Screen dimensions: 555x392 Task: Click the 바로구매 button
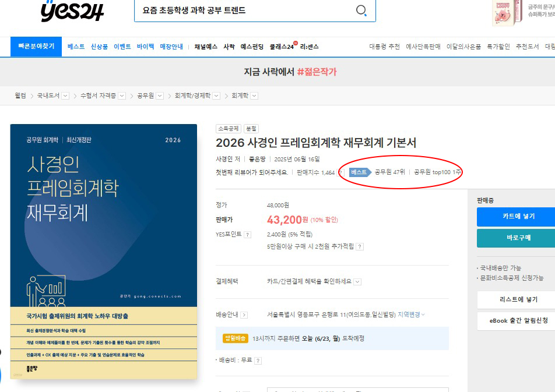[517, 238]
